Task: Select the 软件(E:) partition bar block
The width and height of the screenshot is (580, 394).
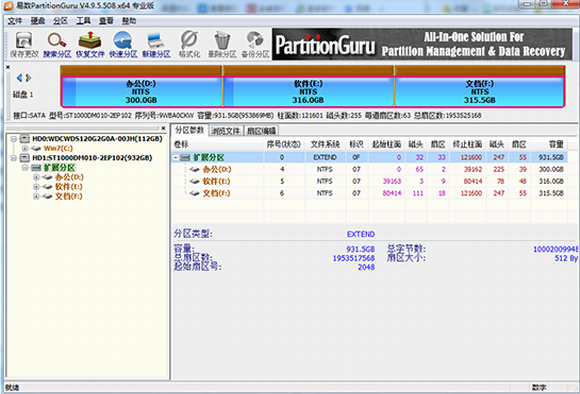Action: (308, 92)
